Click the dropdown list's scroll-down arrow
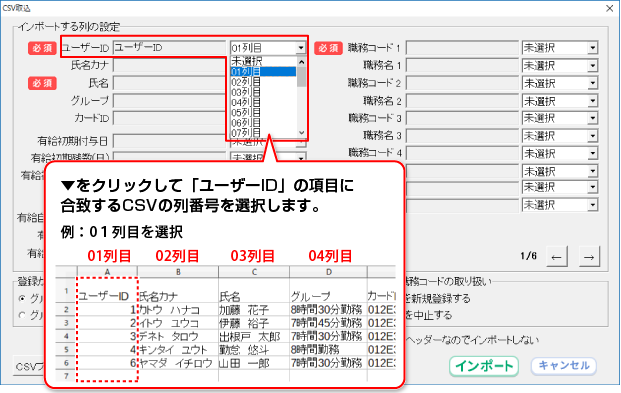This screenshot has width=621, height=393. 301,133
